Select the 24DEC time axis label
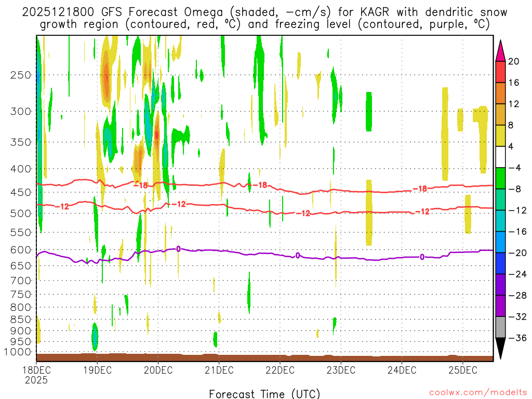Image resolution: width=532 pixels, height=399 pixels. [402, 370]
